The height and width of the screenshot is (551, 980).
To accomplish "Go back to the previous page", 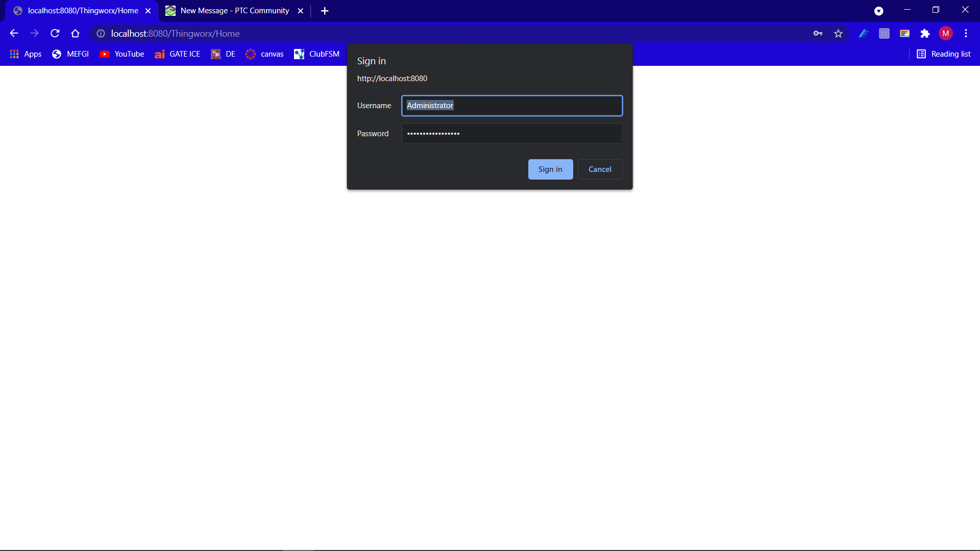I will coord(13,33).
